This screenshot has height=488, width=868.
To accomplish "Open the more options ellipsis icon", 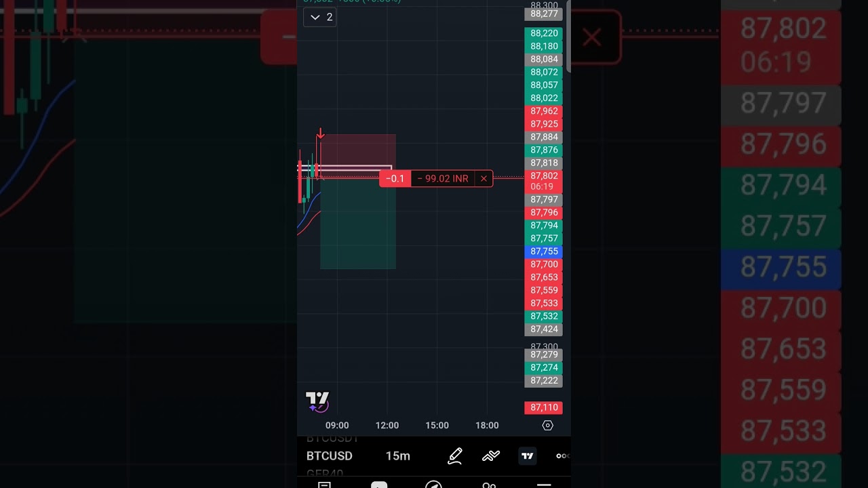I will [563, 456].
